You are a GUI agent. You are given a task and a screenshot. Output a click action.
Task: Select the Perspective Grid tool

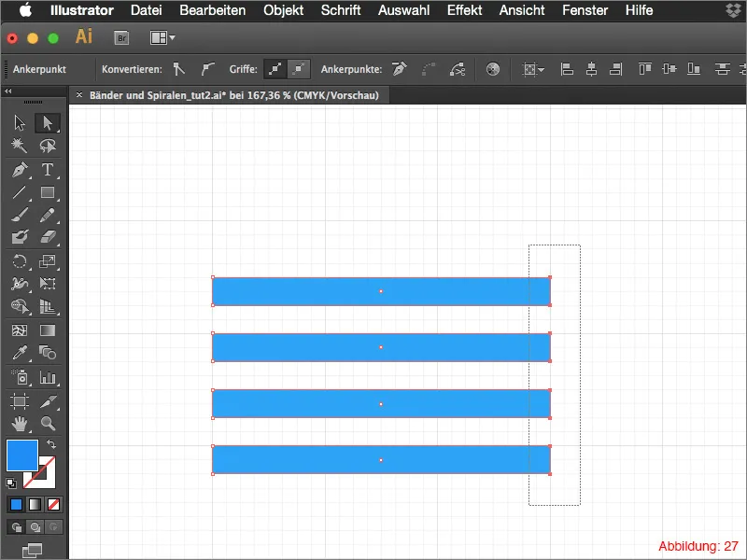pyautogui.click(x=48, y=306)
